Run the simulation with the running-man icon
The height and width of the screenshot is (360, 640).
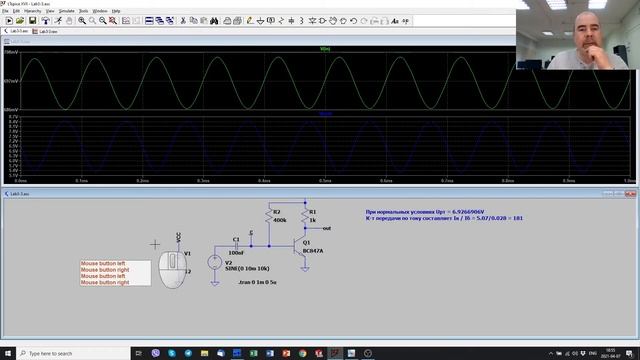point(58,21)
